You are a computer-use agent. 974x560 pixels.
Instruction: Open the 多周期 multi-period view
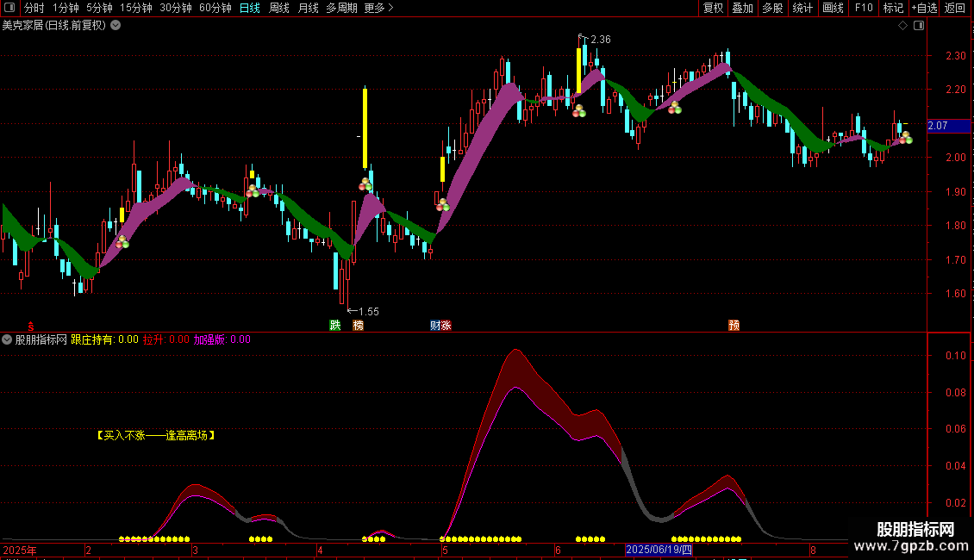pos(341,8)
